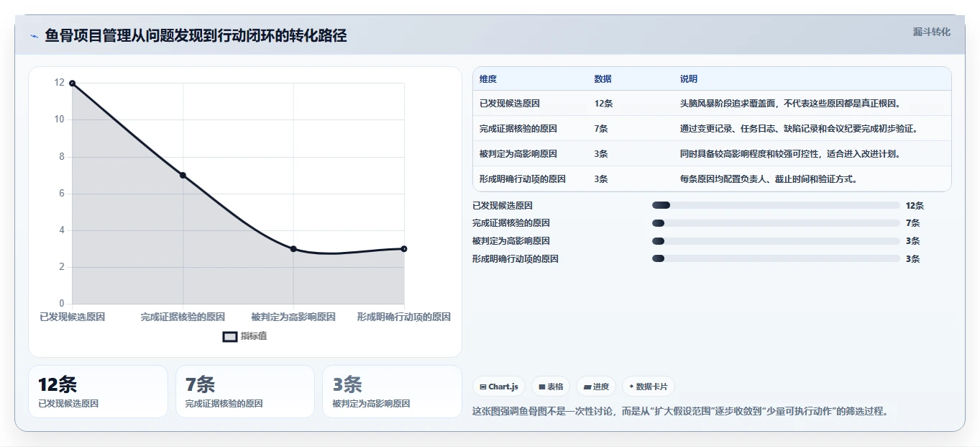
Task: Click the 漏斗转化 label in the header
Action: [932, 32]
